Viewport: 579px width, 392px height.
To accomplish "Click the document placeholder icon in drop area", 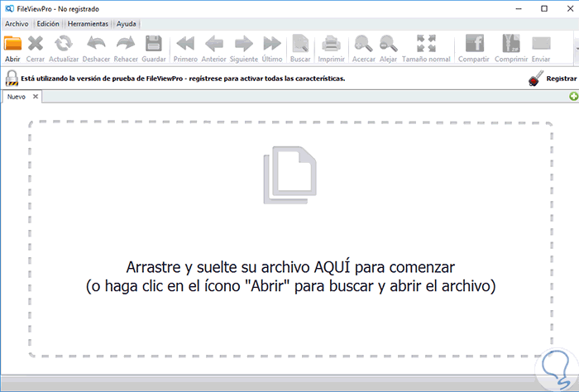I will click(x=289, y=175).
